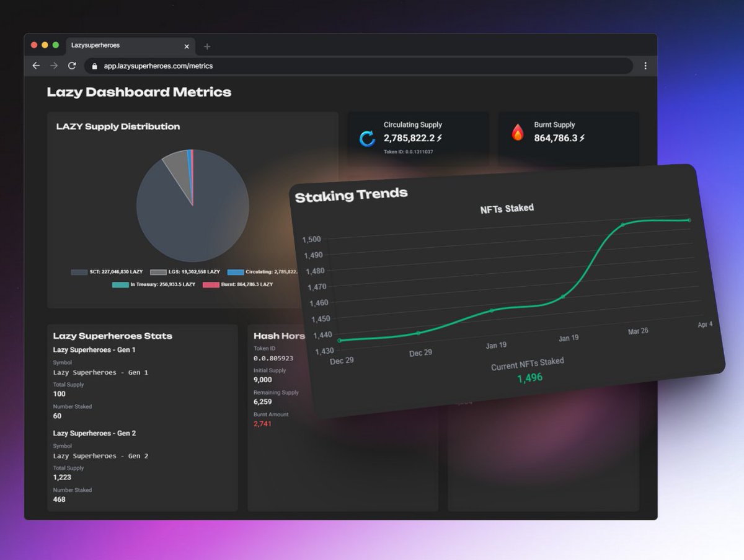
Task: Click Gen 2 number staked value 468
Action: 60,499
